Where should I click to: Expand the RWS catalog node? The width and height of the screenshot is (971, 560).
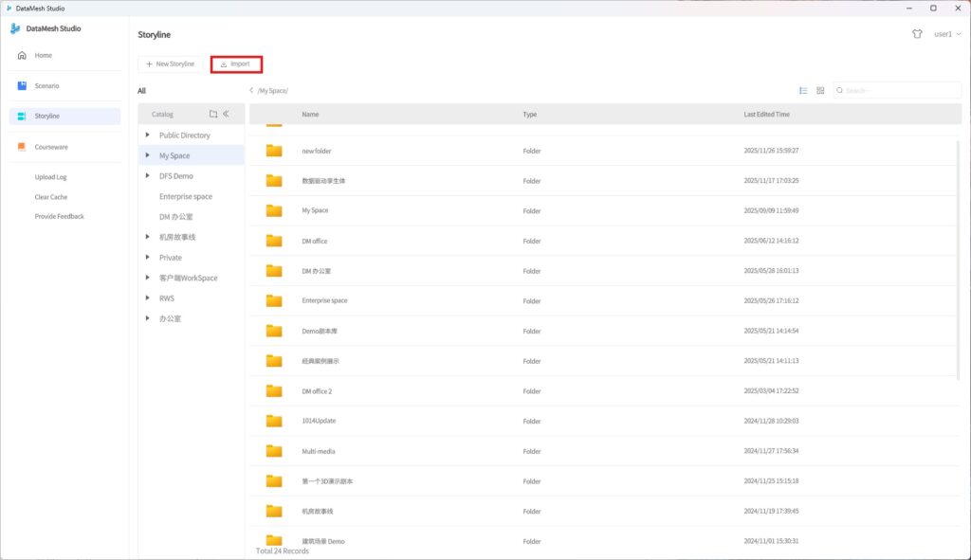tap(147, 298)
